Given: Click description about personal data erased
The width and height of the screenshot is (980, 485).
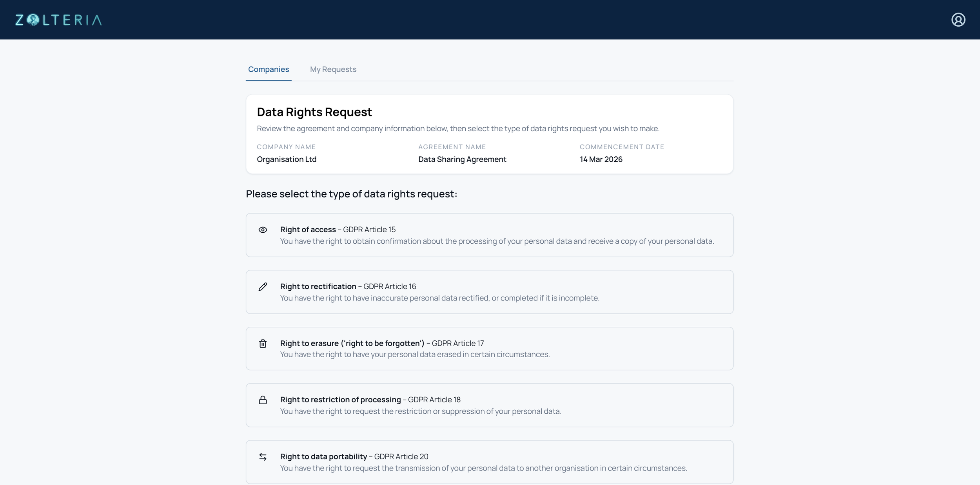Looking at the screenshot, I should click(x=415, y=355).
